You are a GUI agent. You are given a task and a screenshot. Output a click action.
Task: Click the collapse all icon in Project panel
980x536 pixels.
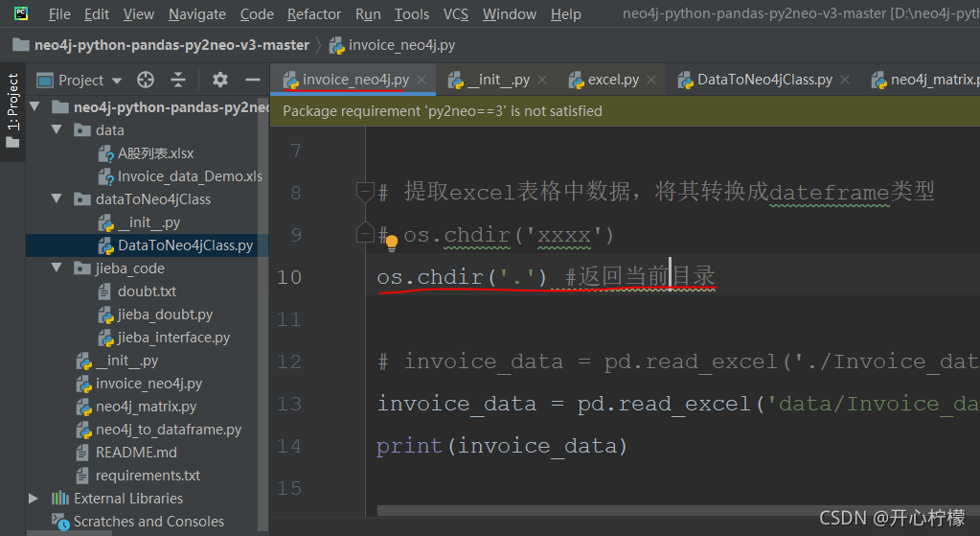178,80
